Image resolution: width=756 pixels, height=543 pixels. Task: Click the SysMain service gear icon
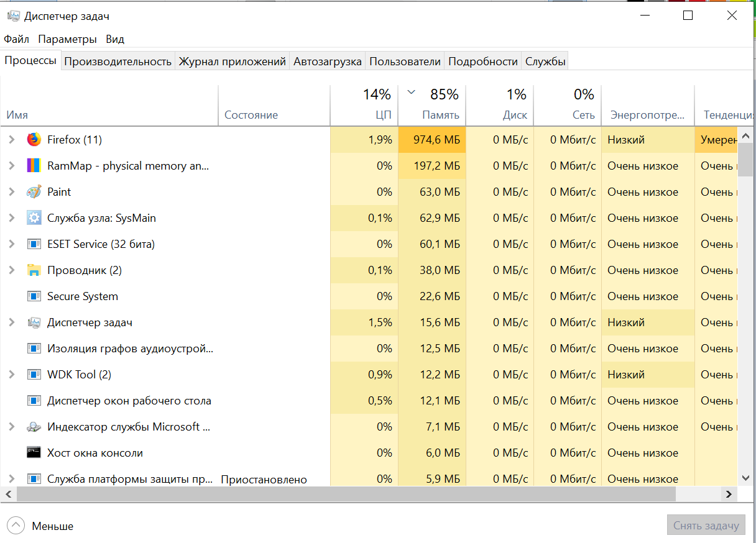(34, 218)
